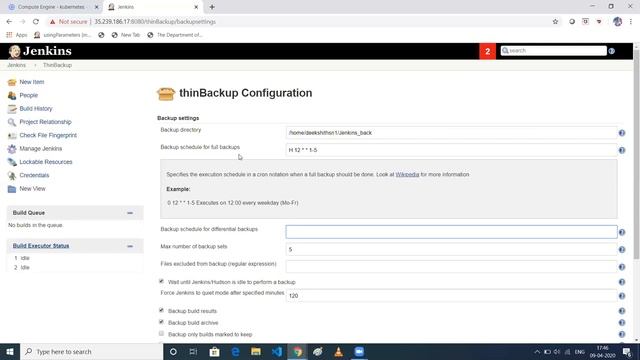Image resolution: width=640 pixels, height=360 pixels.
Task: Toggle Backup build archive checkbox
Action: click(161, 322)
